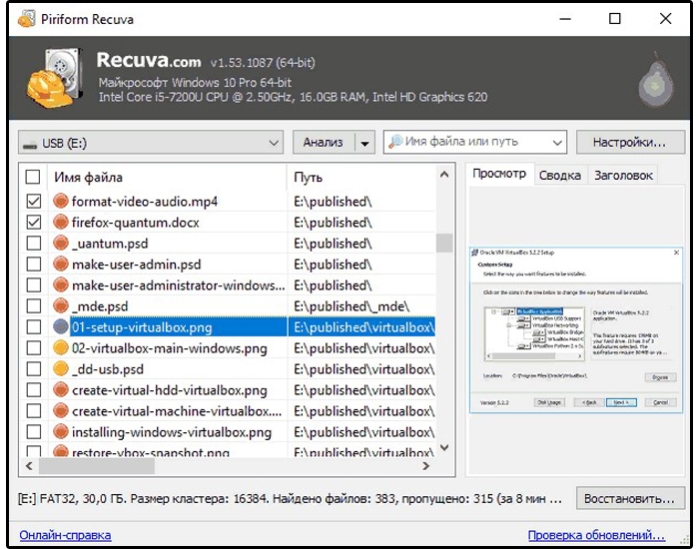Click the status icon beside 01-setup-virtualbox.png

[x=61, y=327]
